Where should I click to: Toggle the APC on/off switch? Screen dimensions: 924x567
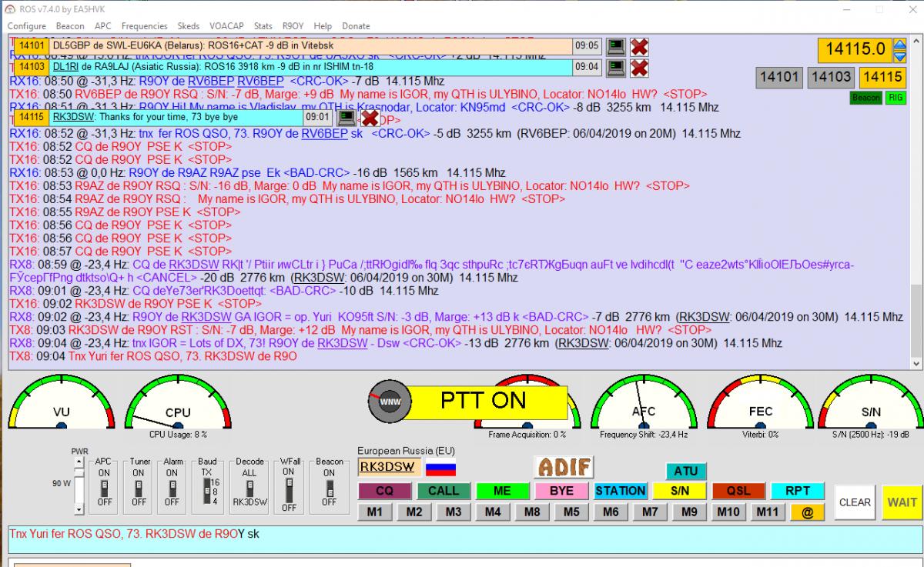[104, 488]
